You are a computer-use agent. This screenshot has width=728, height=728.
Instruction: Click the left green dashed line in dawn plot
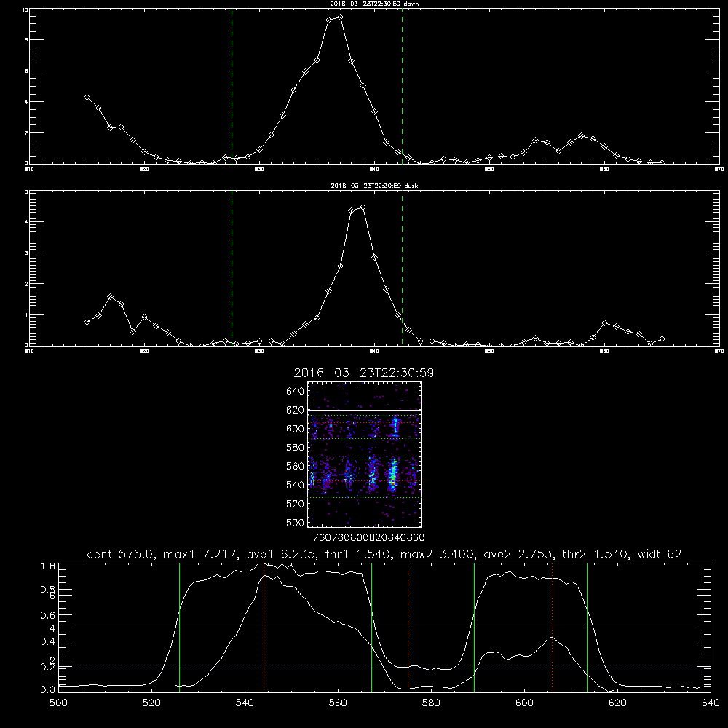pos(232,87)
